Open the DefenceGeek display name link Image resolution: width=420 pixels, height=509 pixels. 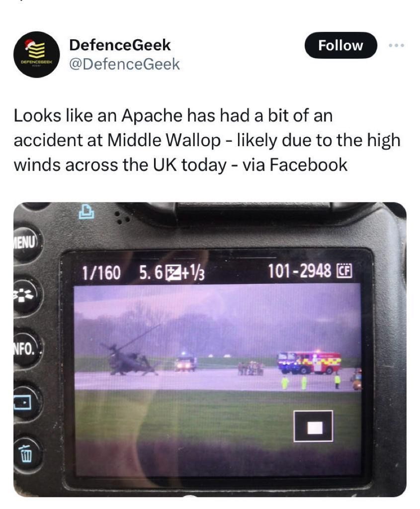[120, 45]
